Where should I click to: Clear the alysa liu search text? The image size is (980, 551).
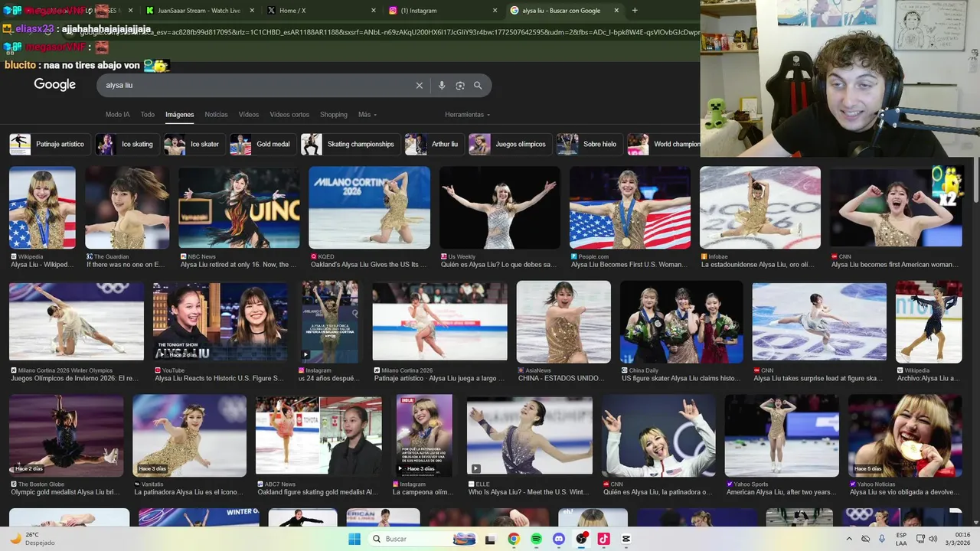coord(419,86)
